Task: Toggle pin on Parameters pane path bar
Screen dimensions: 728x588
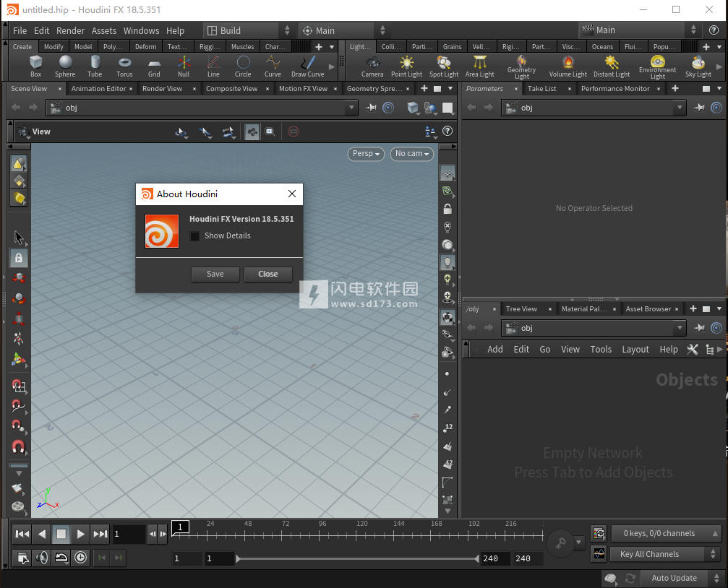Action: [x=699, y=108]
